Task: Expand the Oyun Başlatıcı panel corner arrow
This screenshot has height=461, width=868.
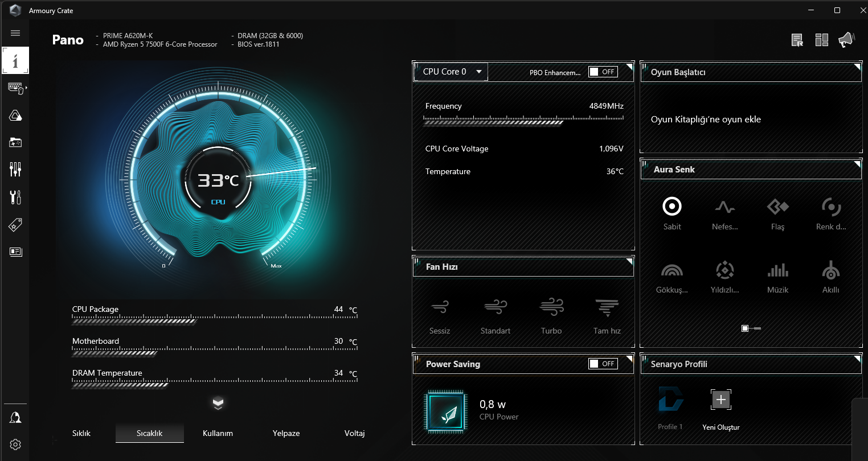Action: [x=857, y=67]
